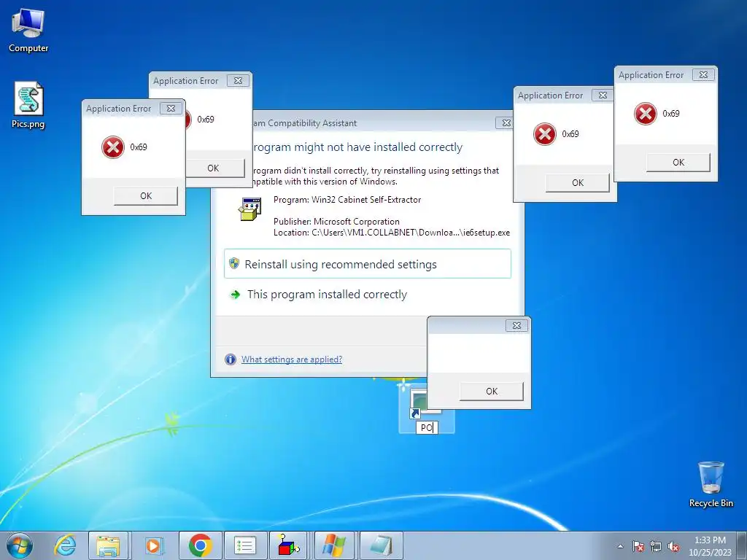Open the colored cube app taskbar icon

pyautogui.click(x=289, y=545)
